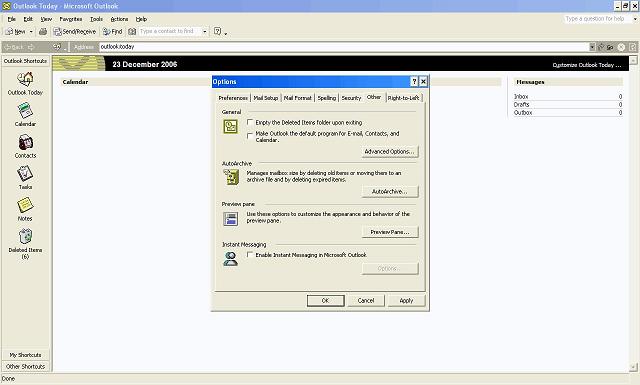Click the Advanced Options button
Viewport: 640px width, 385px height.
click(390, 151)
